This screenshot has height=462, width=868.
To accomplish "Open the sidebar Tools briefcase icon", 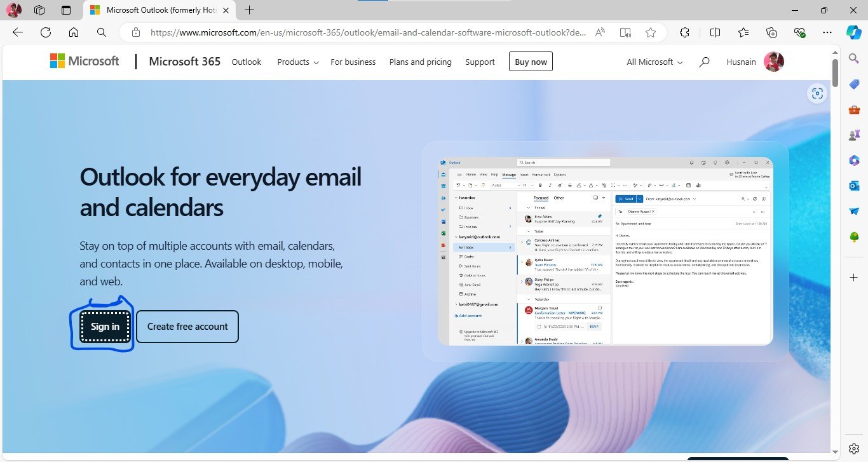I will coord(854,110).
